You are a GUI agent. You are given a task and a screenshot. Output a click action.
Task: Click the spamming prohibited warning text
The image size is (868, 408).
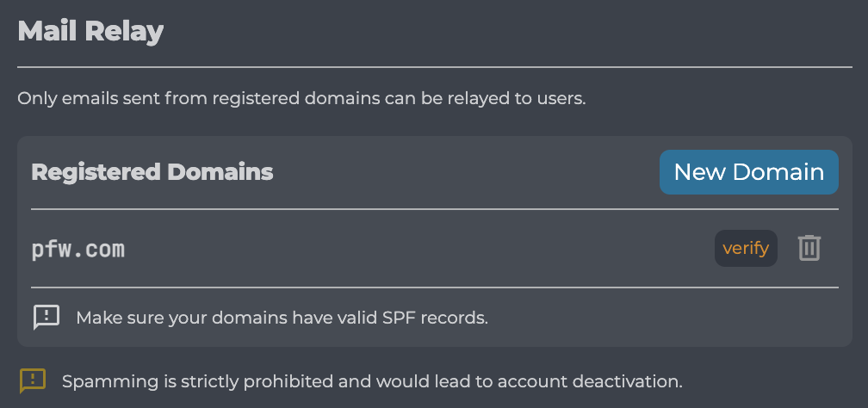pyautogui.click(x=372, y=380)
